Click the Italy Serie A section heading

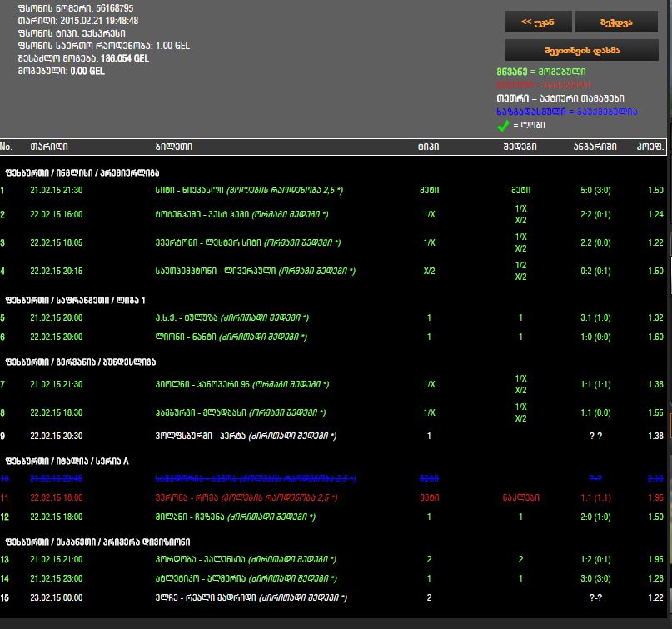67,461
